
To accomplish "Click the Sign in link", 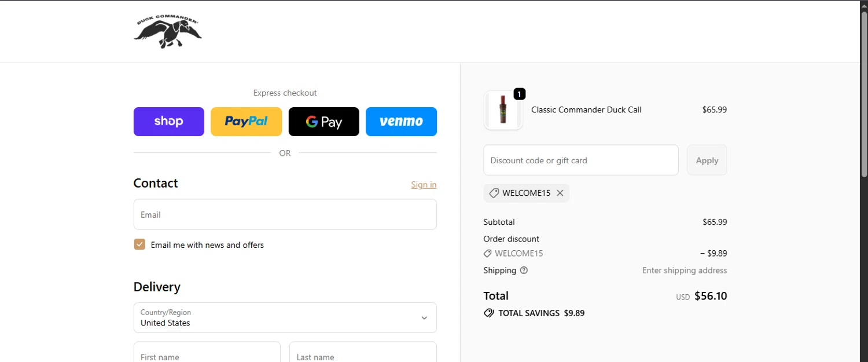I will [424, 185].
